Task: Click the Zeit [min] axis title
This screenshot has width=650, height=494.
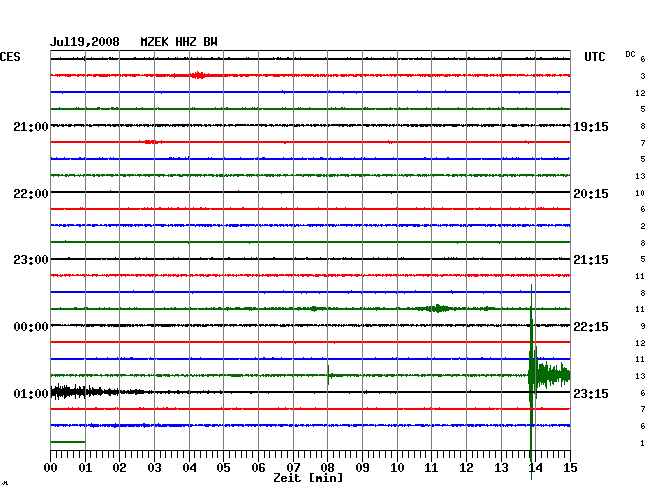Action: (309, 479)
